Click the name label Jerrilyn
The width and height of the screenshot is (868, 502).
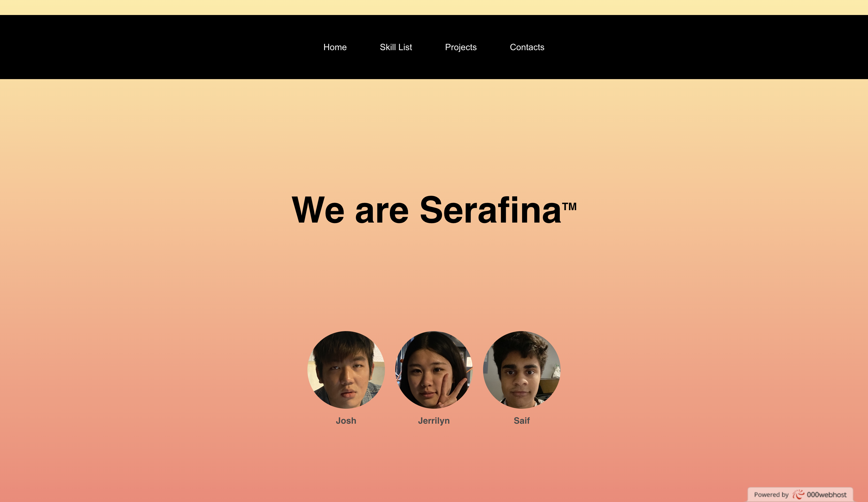pyautogui.click(x=434, y=421)
